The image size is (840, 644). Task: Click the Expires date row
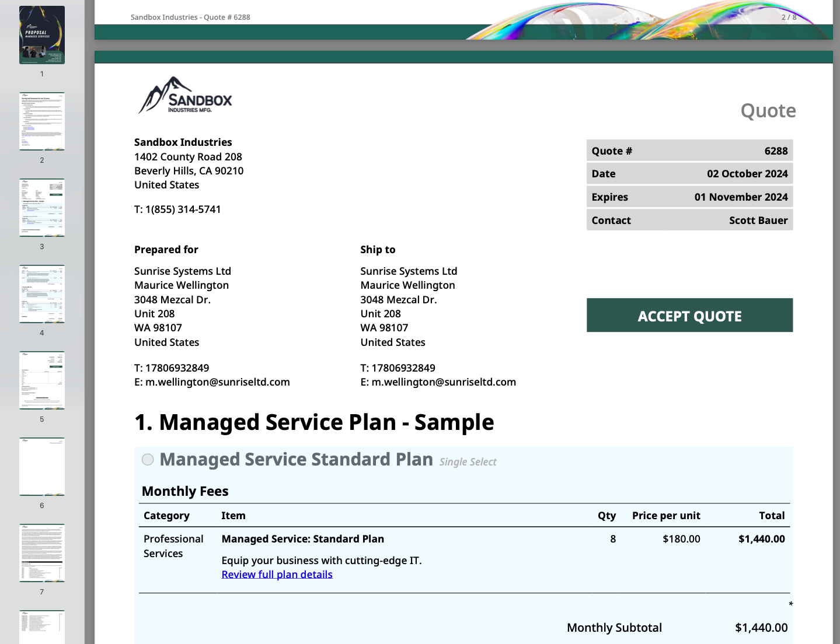(689, 197)
